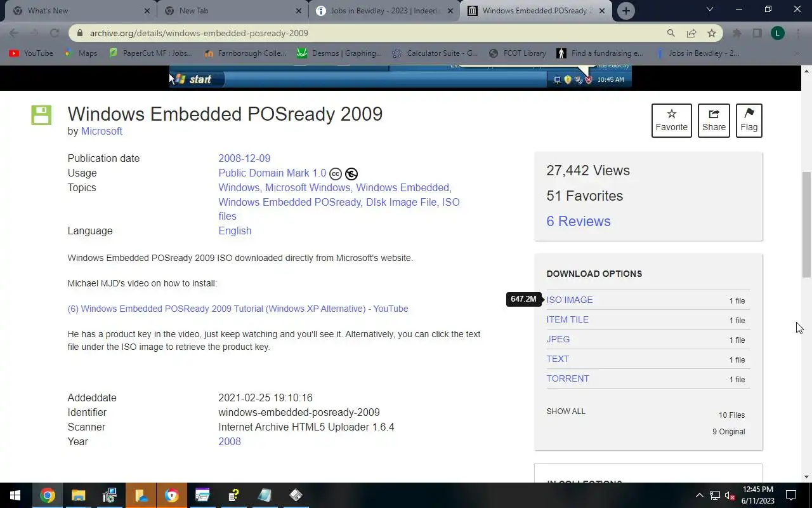Bookmark this page with the star icon
The height and width of the screenshot is (508, 812).
click(712, 33)
